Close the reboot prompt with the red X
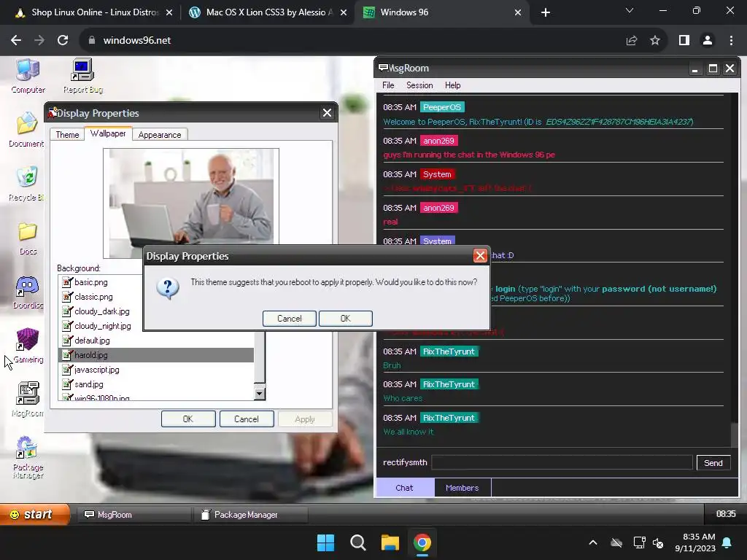This screenshot has width=747, height=560. tap(480, 256)
